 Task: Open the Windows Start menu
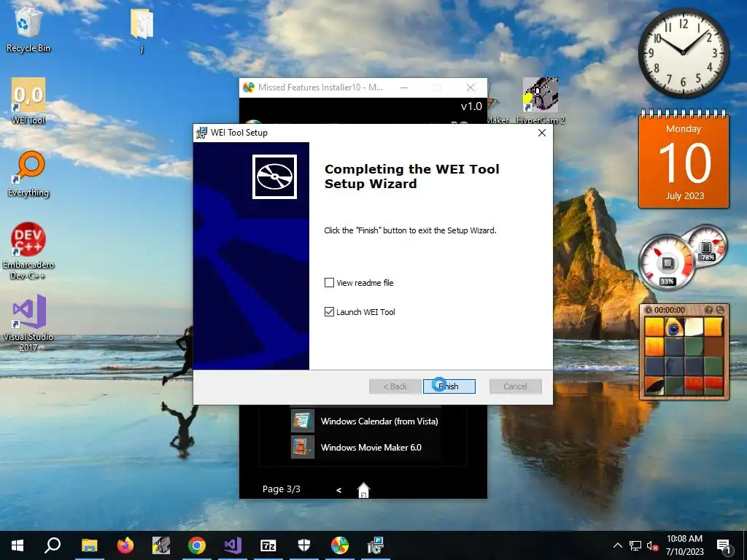tap(18, 545)
